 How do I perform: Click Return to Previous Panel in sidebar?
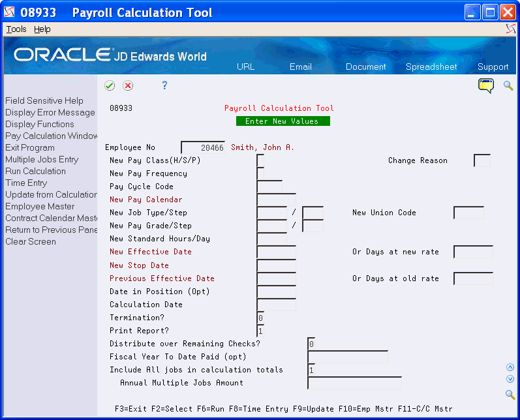(x=51, y=230)
